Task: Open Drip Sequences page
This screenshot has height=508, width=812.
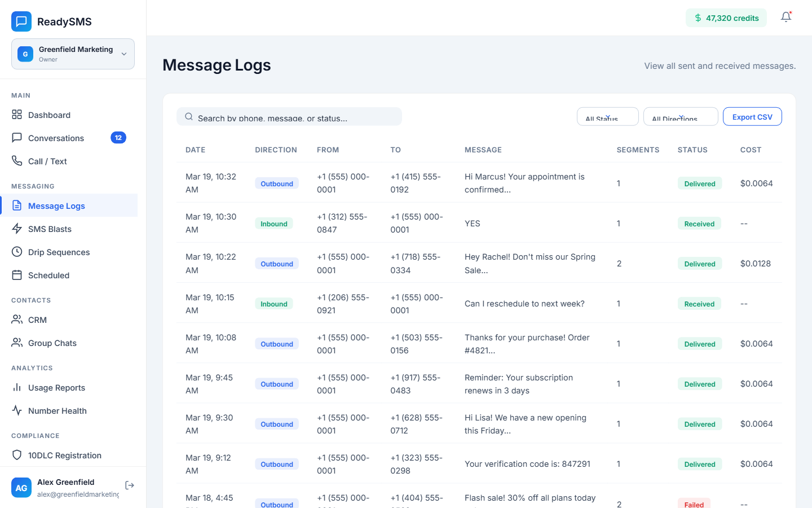Action: [x=69, y=252]
